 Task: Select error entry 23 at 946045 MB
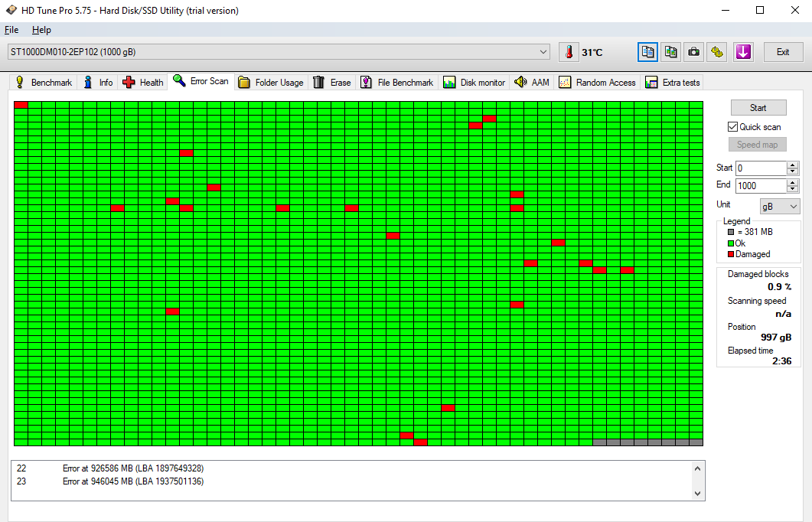109,481
